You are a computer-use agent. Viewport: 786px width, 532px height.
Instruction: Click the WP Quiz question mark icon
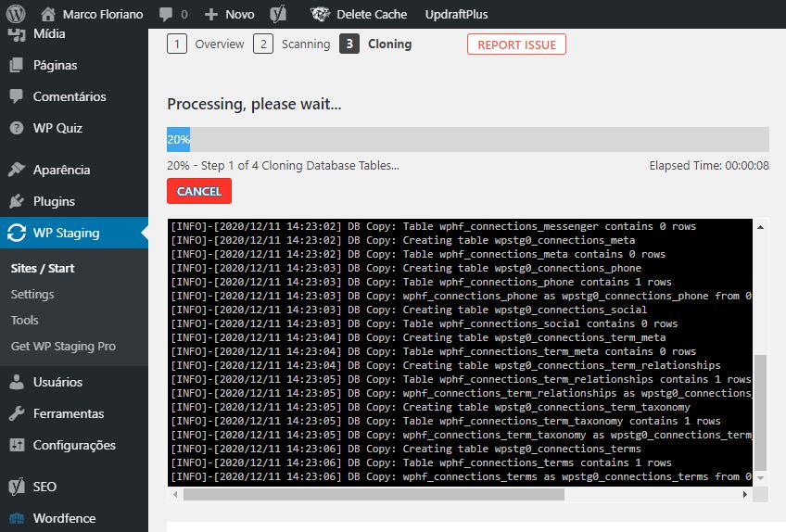tap(17, 128)
